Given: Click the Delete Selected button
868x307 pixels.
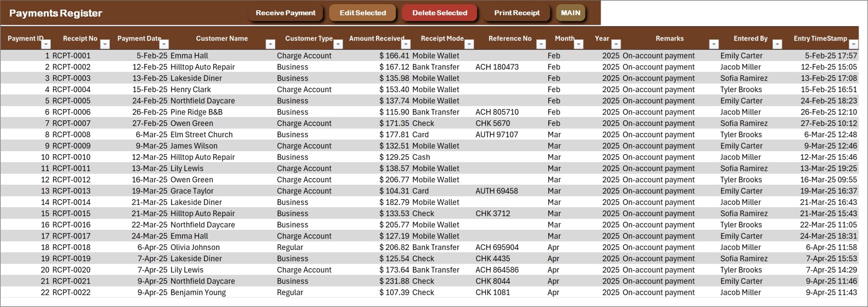Looking at the screenshot, I should pos(439,13).
